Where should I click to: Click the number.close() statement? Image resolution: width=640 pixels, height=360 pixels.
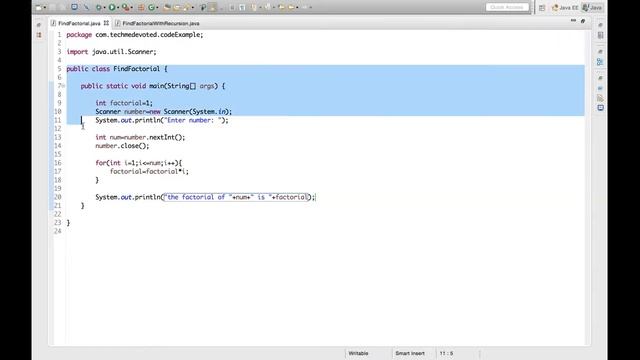(x=122, y=146)
